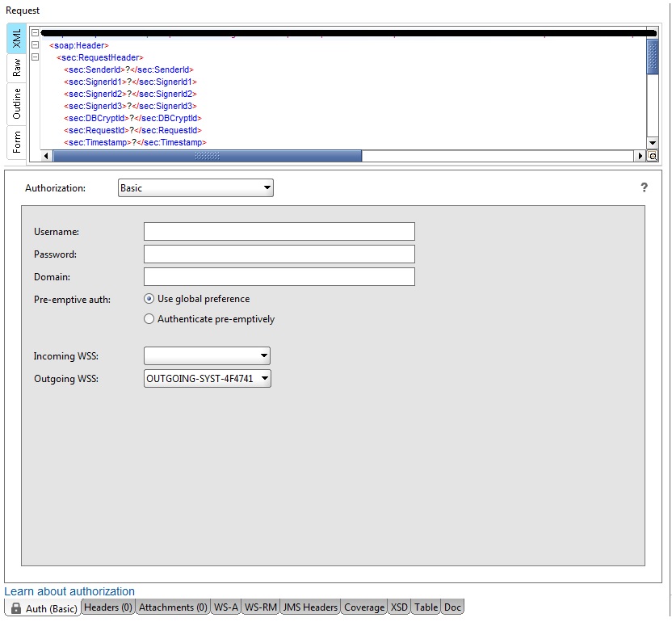Expand the Incoming WSS dropdown
The width and height of the screenshot is (672, 622).
coord(207,355)
